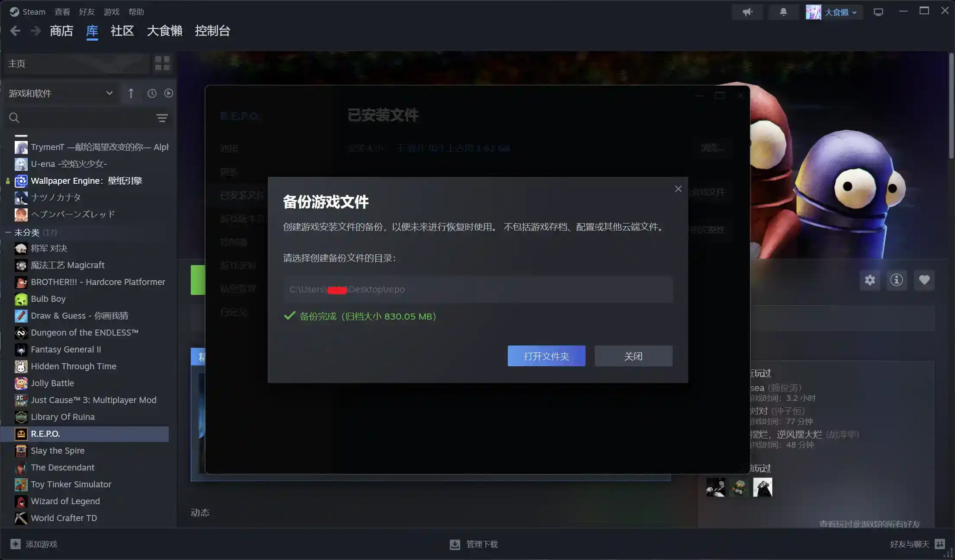Show game info circle icon
The width and height of the screenshot is (955, 560).
point(897,280)
